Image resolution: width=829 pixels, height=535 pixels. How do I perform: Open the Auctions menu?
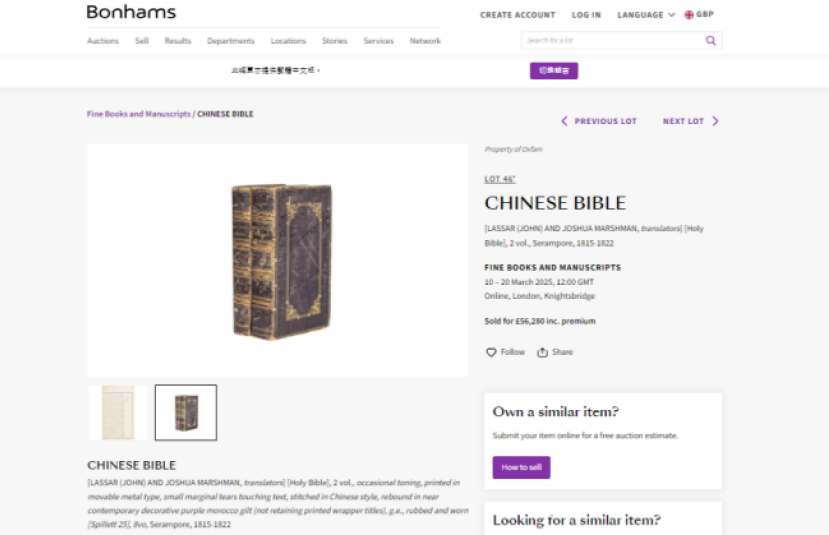click(103, 41)
